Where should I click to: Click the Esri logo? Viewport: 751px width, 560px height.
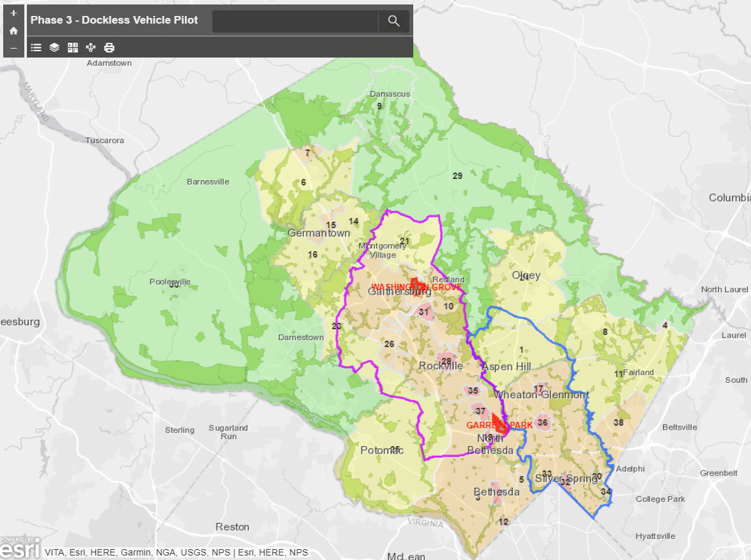coord(20,548)
